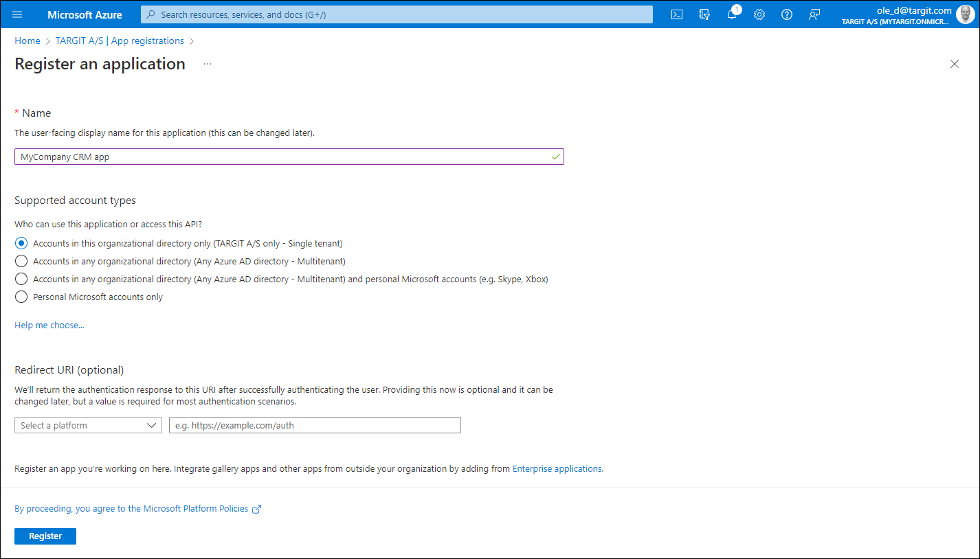Open the notifications bell
The height and width of the screenshot is (559, 980).
732,14
